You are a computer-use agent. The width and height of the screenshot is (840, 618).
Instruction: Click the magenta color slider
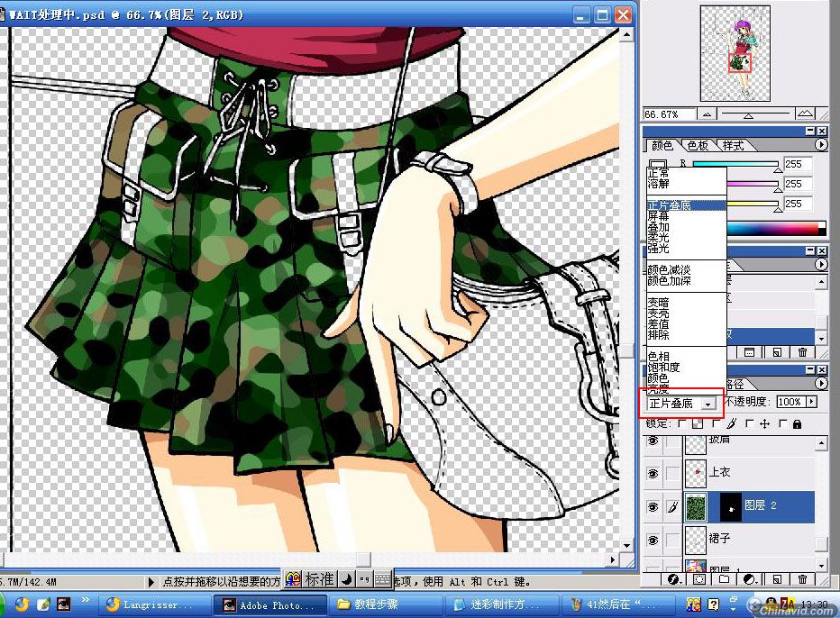pos(753,184)
